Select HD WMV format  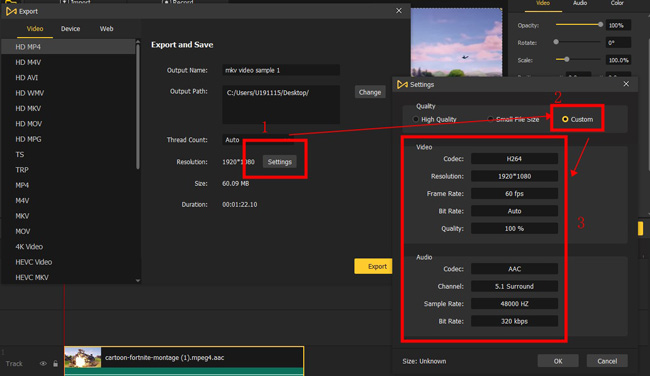pyautogui.click(x=68, y=93)
